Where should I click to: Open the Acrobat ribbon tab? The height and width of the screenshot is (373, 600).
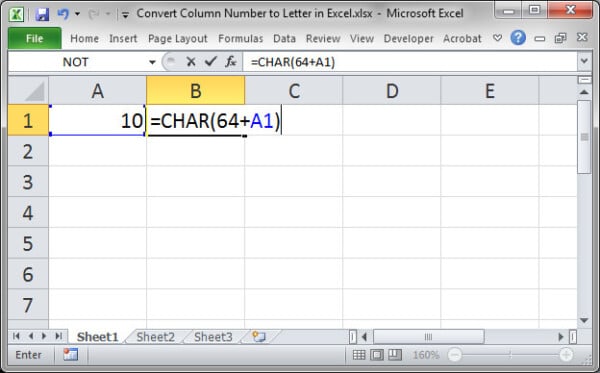(x=462, y=39)
